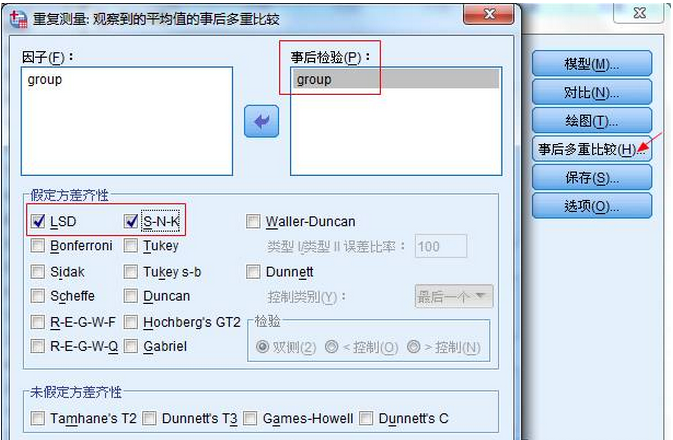Click the 模型(M) button
This screenshot has width=673, height=440.
(591, 64)
